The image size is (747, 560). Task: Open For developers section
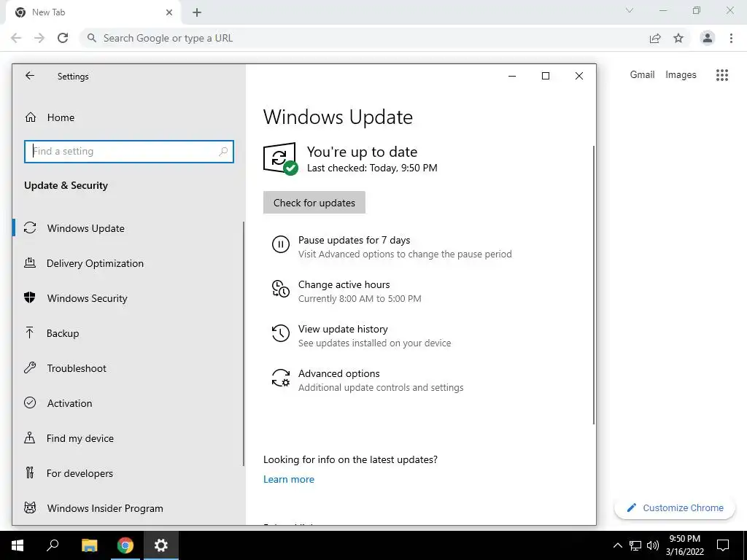(80, 473)
